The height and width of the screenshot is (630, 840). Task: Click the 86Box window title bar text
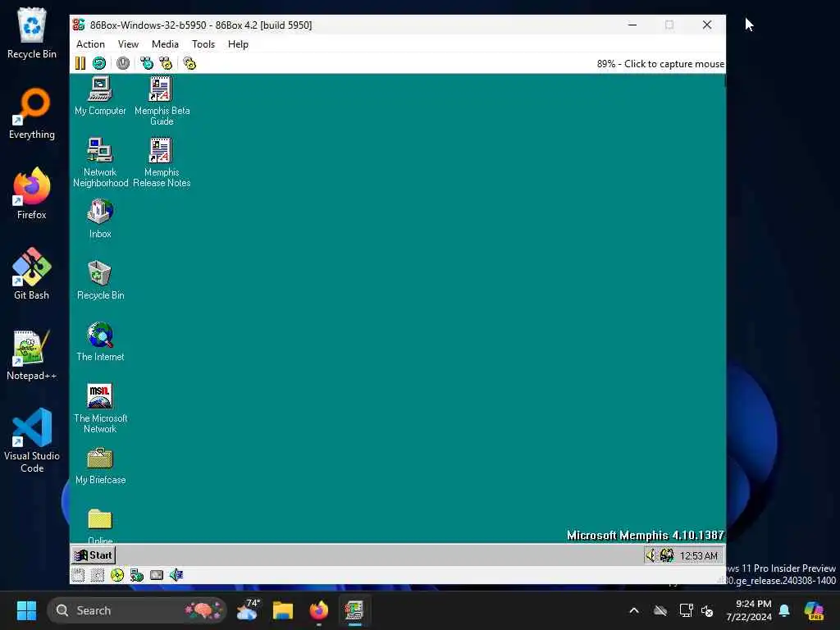point(201,25)
